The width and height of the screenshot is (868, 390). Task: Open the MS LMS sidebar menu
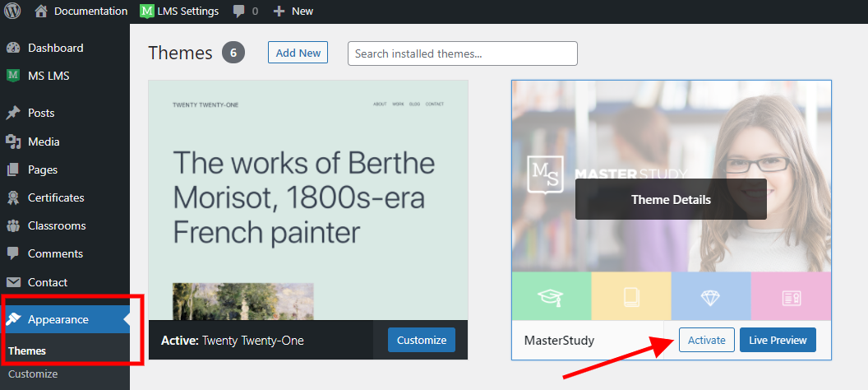48,76
